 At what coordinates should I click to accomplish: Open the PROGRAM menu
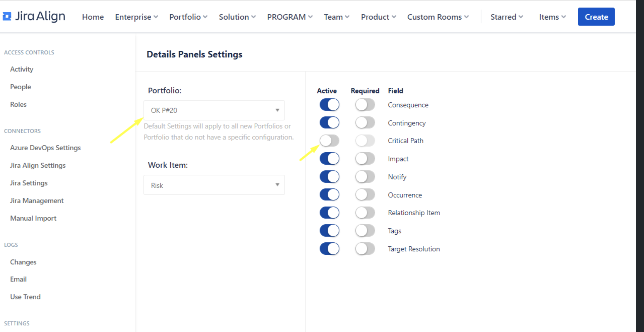click(x=290, y=17)
